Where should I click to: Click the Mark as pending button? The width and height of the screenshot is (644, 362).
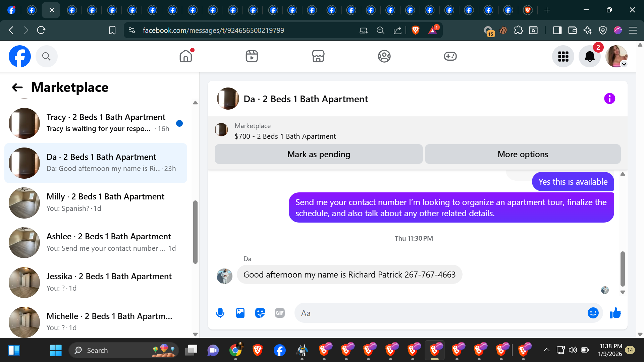(318, 154)
